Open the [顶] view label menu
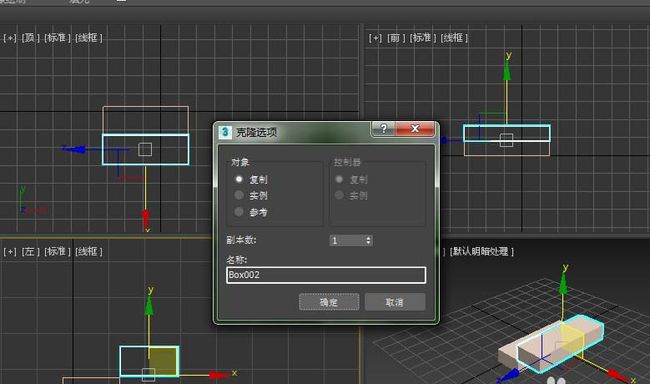This screenshot has width=650, height=384. click(x=30, y=38)
